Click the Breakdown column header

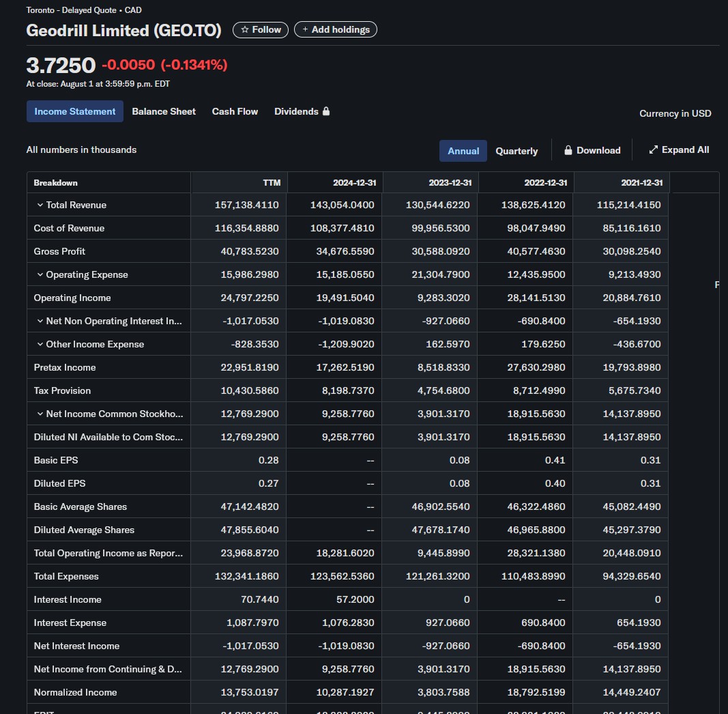pos(56,182)
